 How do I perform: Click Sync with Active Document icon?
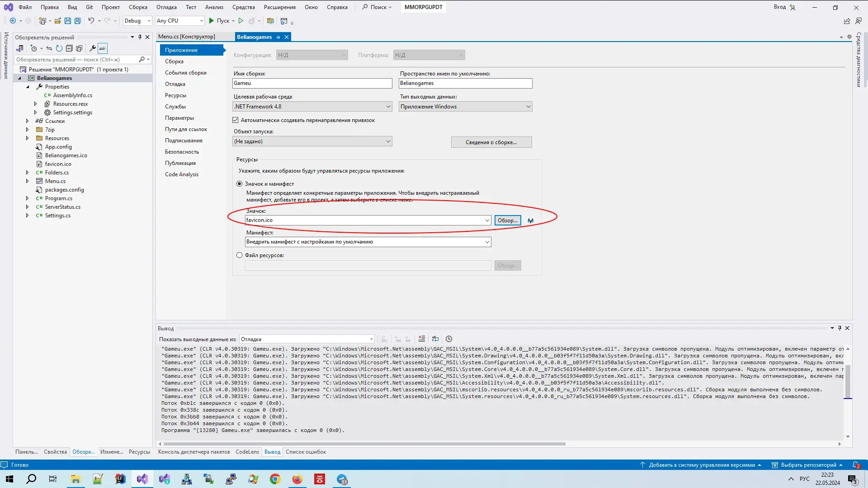pos(49,48)
